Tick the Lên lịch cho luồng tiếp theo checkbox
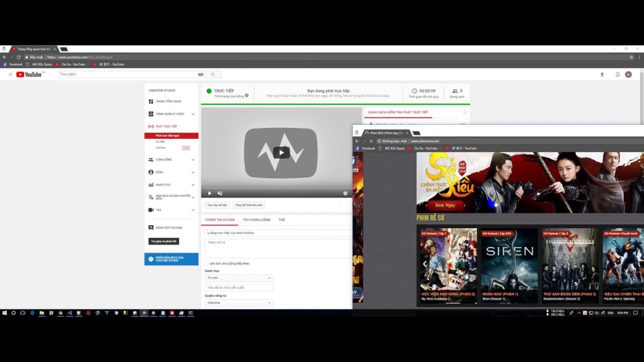Screen dimensions: 644x362 pyautogui.click(x=207, y=263)
